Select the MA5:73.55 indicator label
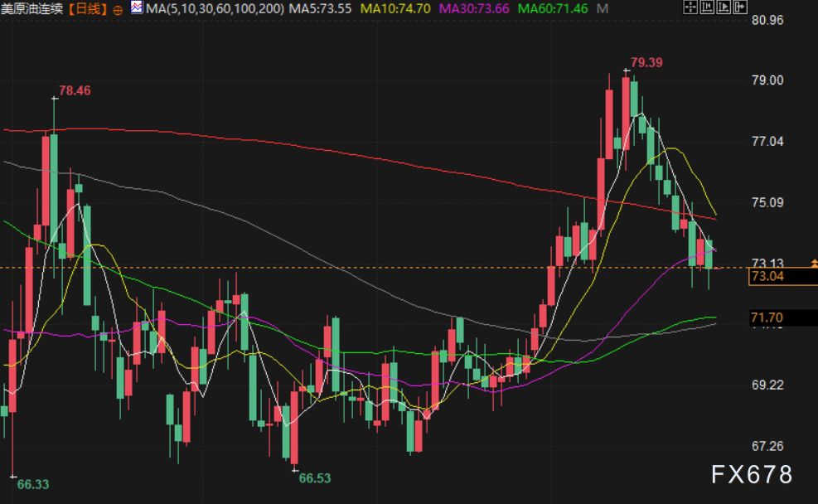Viewport: 818px width, 504px height. (x=322, y=9)
